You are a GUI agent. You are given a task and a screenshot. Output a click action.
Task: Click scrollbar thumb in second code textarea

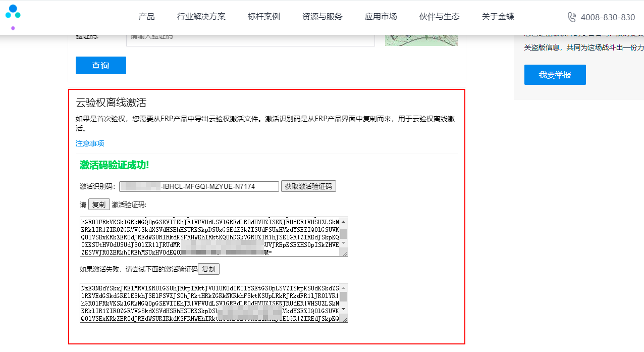point(344,296)
